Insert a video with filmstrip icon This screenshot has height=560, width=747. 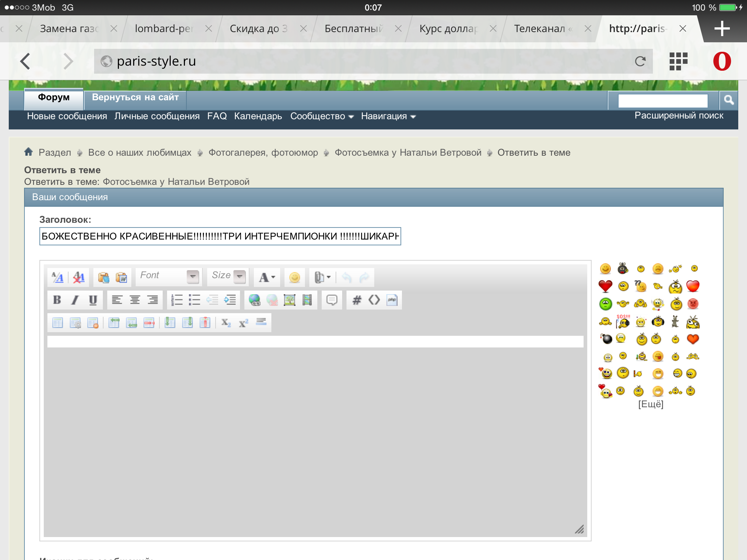point(307,300)
